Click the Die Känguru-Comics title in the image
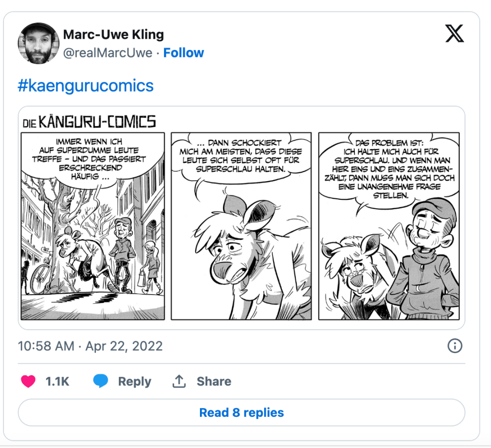Screen dimensions: 491x448 (x=89, y=122)
